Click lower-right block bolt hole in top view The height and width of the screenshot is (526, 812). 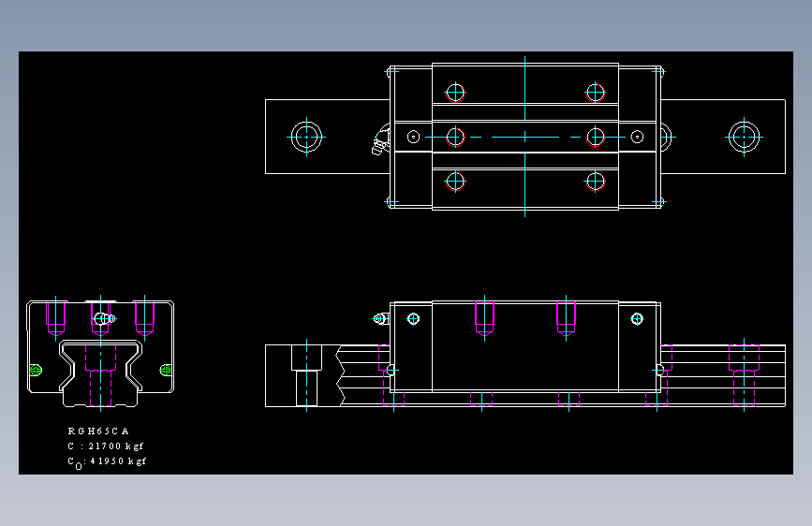tap(595, 182)
